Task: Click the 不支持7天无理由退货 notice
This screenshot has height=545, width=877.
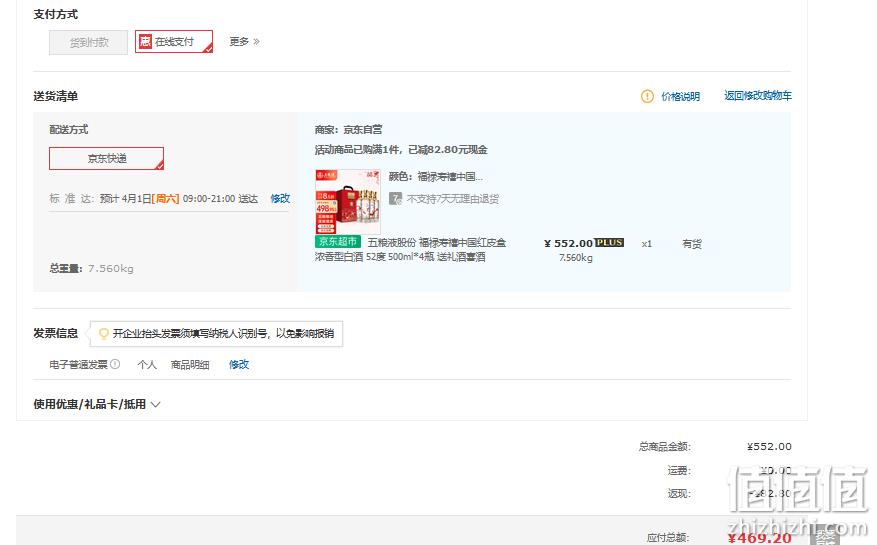Action: pos(452,199)
